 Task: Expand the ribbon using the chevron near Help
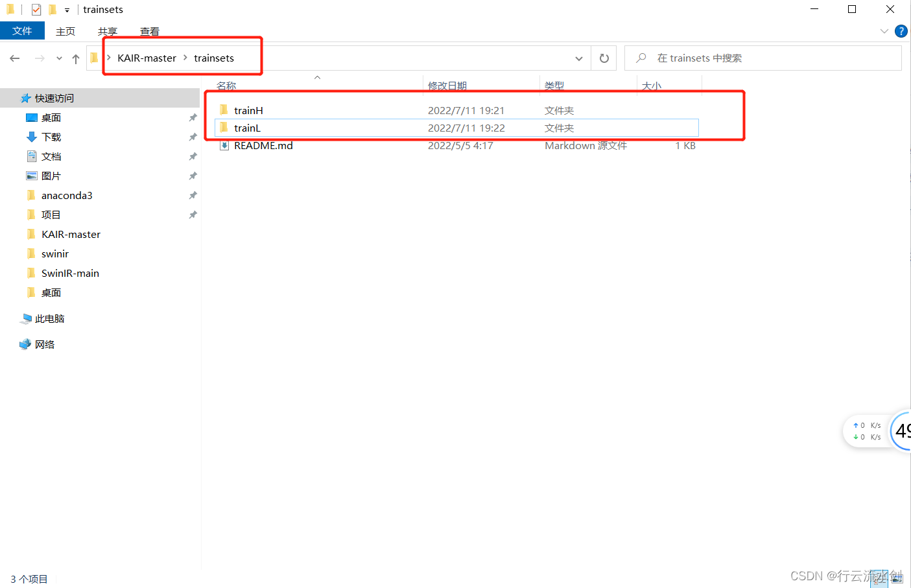[x=884, y=30]
